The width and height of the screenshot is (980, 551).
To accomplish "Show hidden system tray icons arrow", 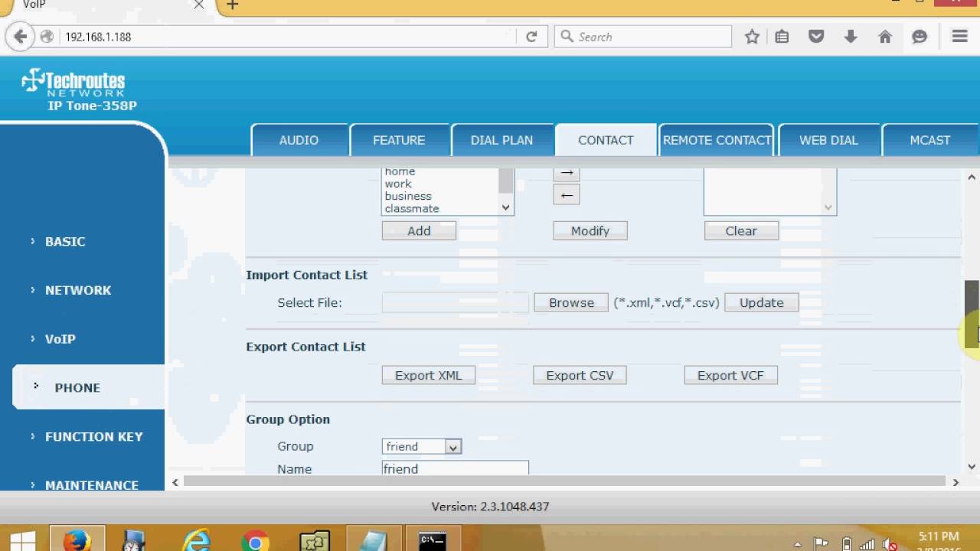I will point(798,545).
